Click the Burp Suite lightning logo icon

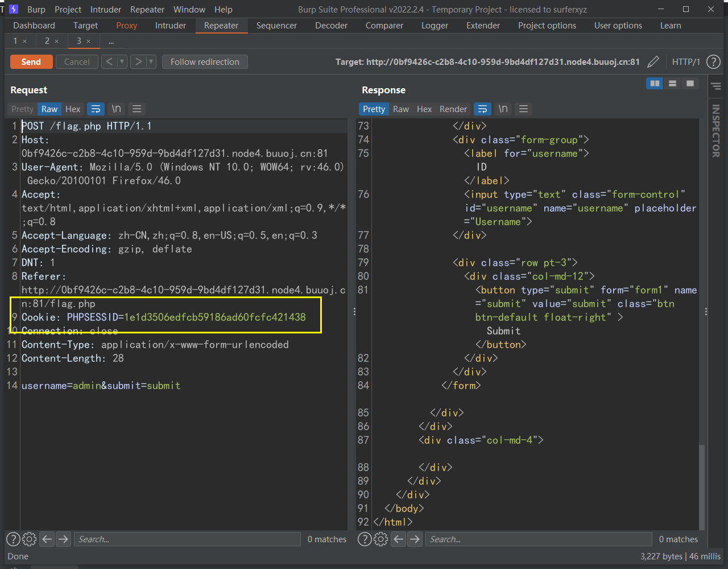[x=14, y=9]
